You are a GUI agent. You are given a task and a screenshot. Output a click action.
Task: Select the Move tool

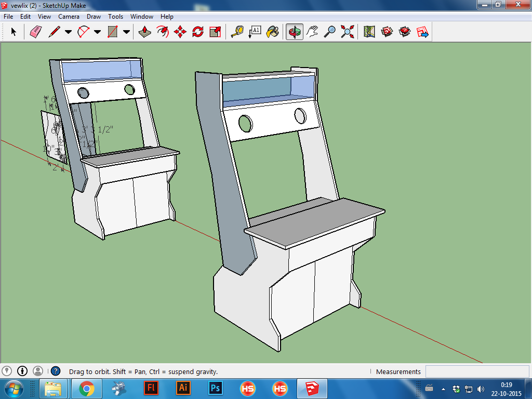click(x=180, y=32)
